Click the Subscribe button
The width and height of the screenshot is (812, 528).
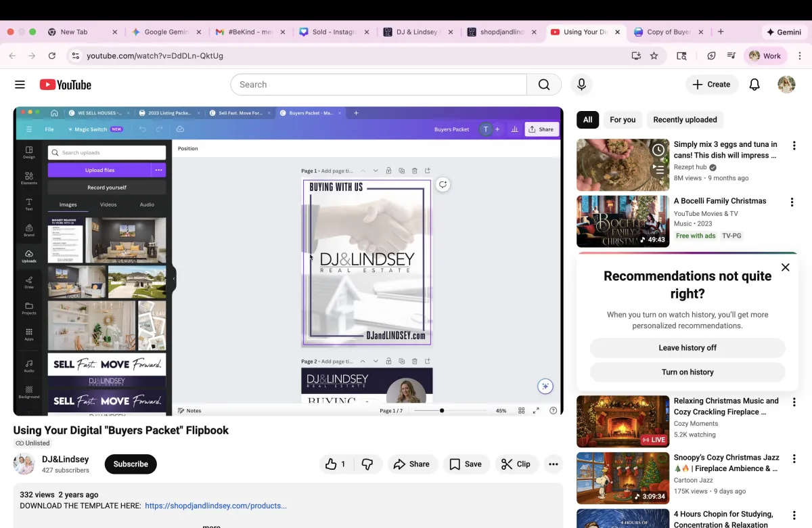coord(131,464)
